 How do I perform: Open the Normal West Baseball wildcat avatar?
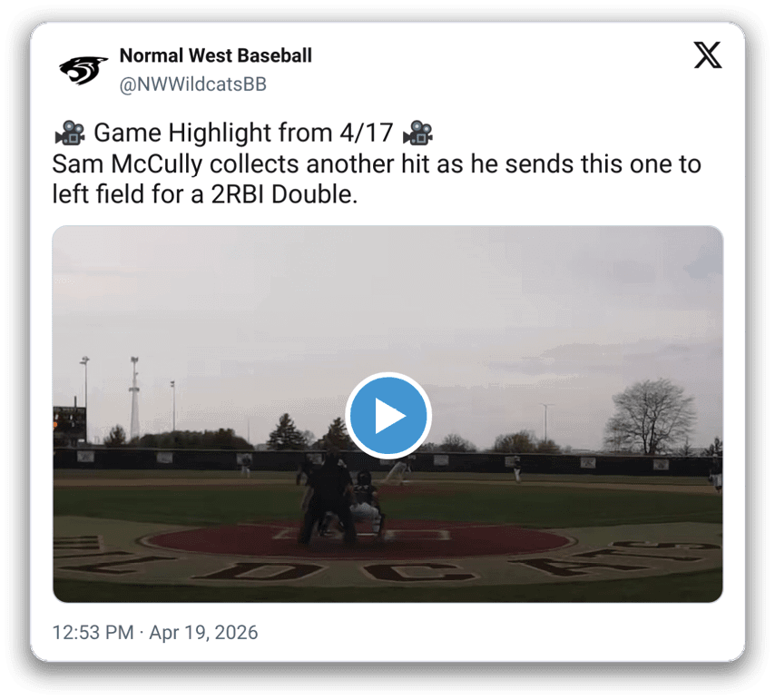pyautogui.click(x=83, y=70)
